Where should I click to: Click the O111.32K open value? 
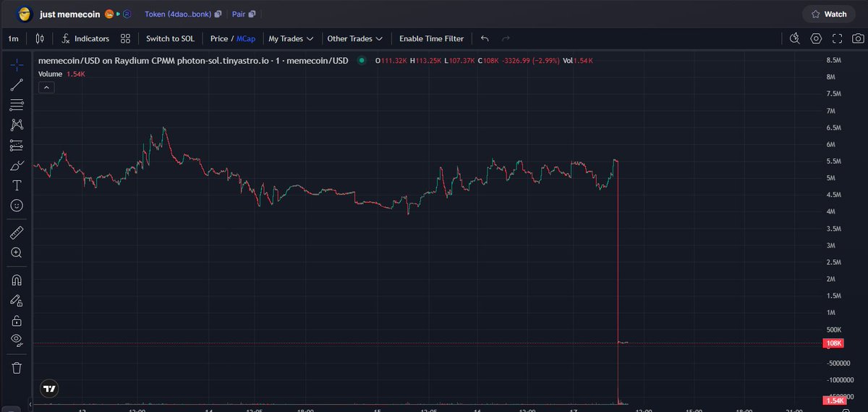click(x=391, y=61)
